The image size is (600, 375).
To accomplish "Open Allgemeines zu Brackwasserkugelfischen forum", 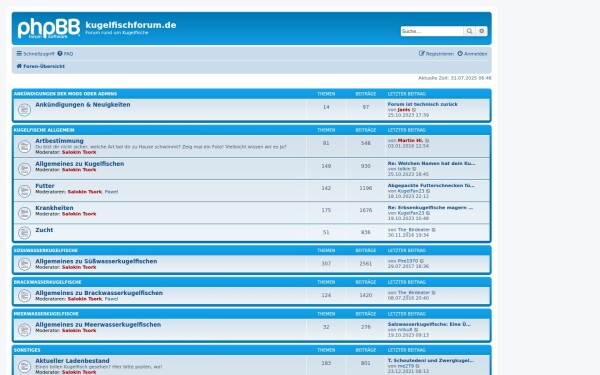I will (x=99, y=293).
